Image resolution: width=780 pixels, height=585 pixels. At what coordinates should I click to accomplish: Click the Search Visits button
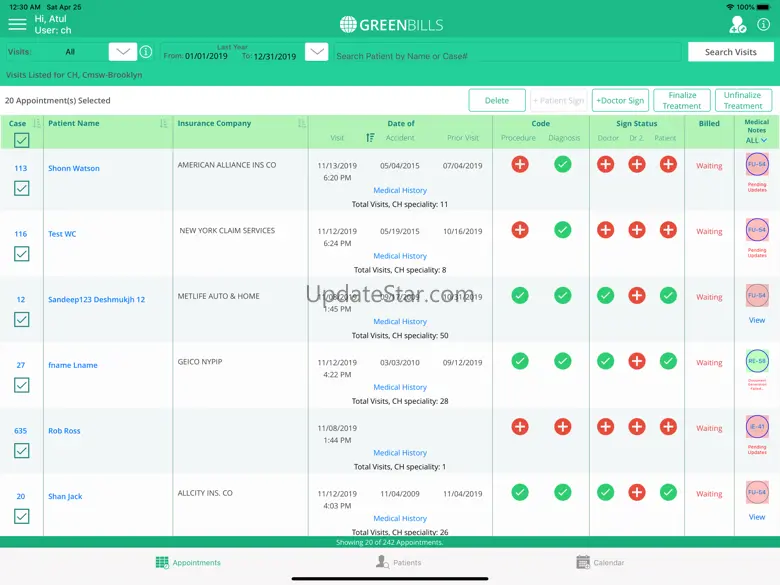click(730, 52)
